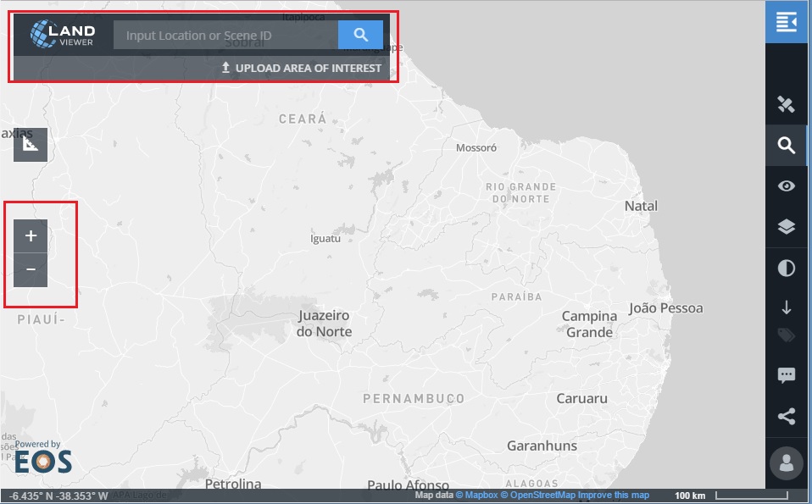Click the blue search magnifier button
This screenshot has height=504, width=812.
[360, 36]
